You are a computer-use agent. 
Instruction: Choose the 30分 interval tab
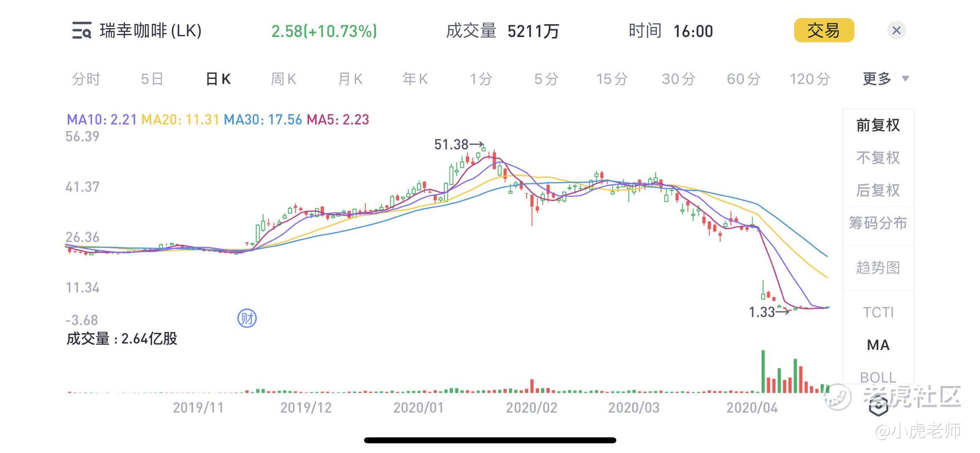[x=678, y=79]
